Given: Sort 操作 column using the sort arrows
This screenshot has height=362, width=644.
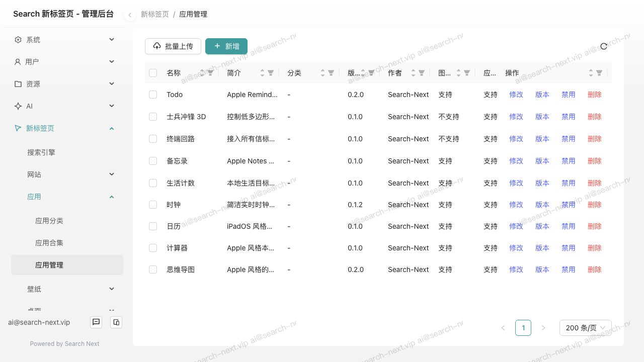Looking at the screenshot, I should [591, 73].
